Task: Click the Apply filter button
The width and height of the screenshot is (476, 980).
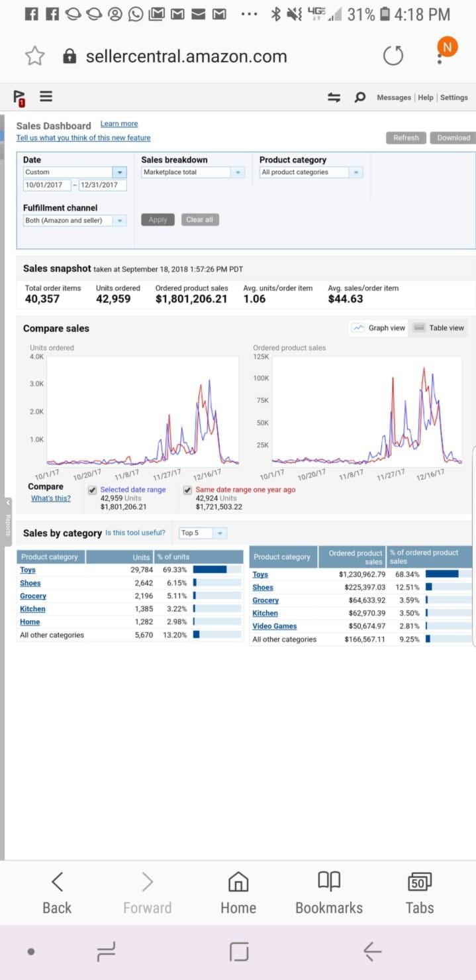Action: pyautogui.click(x=158, y=220)
